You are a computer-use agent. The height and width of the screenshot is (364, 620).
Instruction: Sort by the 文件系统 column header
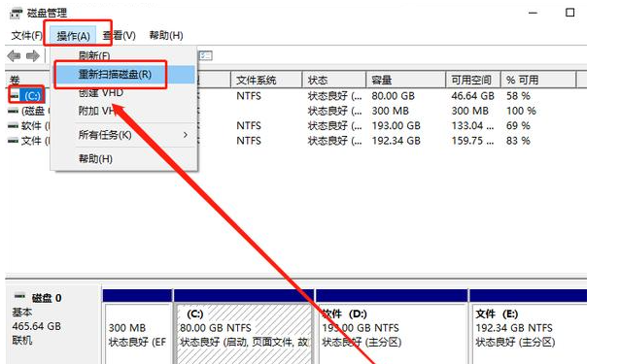(x=266, y=81)
